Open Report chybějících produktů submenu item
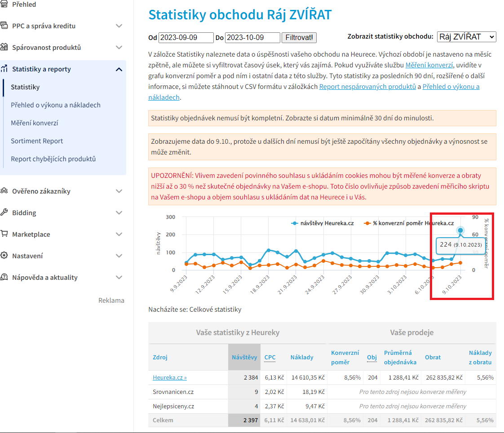The width and height of the screenshot is (504, 433). point(53,159)
